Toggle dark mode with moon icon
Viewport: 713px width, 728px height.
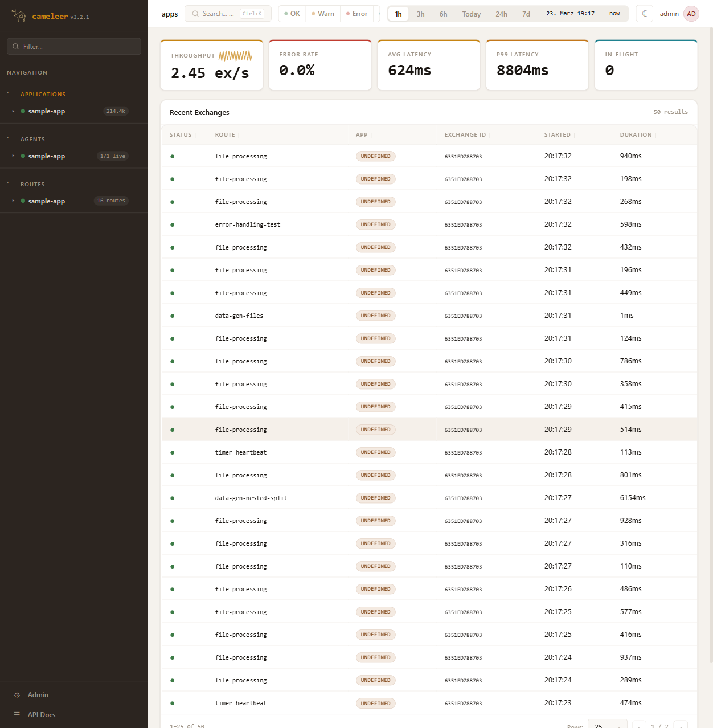tap(645, 14)
